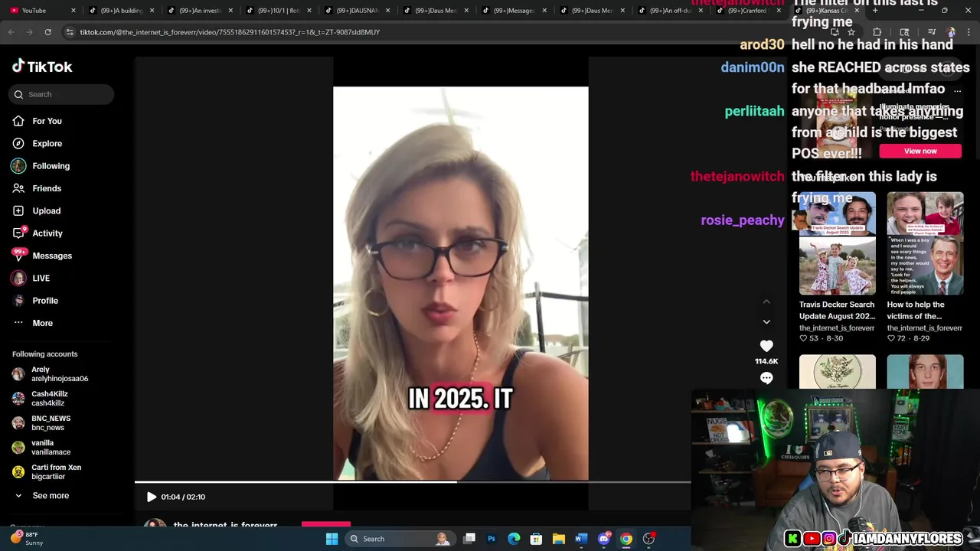This screenshot has height=551, width=980.
Task: Open Carti from Xen account
Action: (x=47, y=472)
